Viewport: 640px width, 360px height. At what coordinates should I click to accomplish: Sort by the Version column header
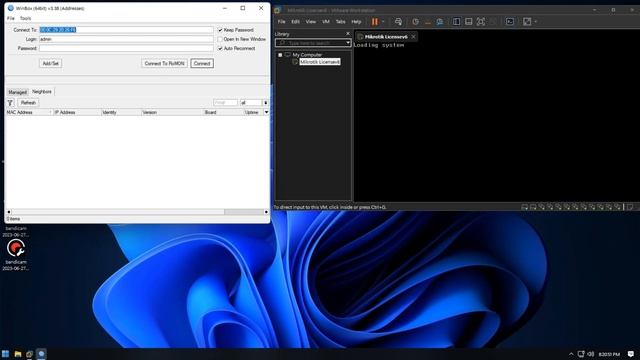click(x=173, y=112)
